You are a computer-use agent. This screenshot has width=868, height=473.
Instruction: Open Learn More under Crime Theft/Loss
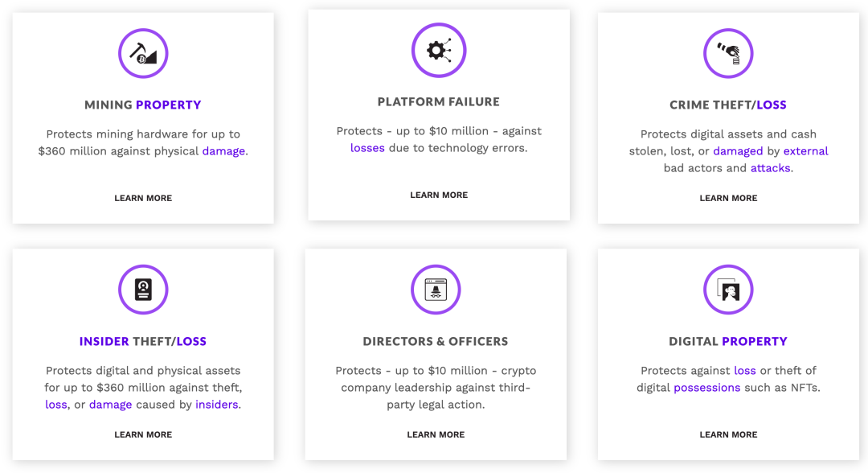[x=728, y=198]
